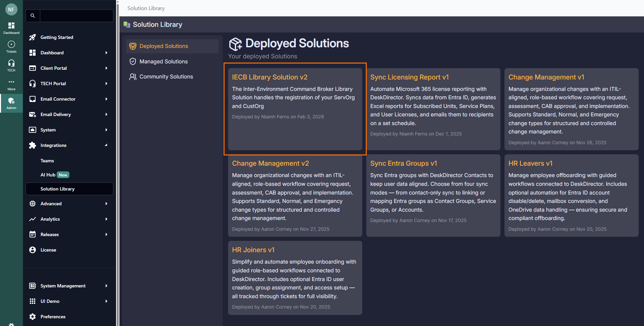Screen dimensions: 644x326
Task: Open the TECH headset rail icon
Action: tap(11, 66)
